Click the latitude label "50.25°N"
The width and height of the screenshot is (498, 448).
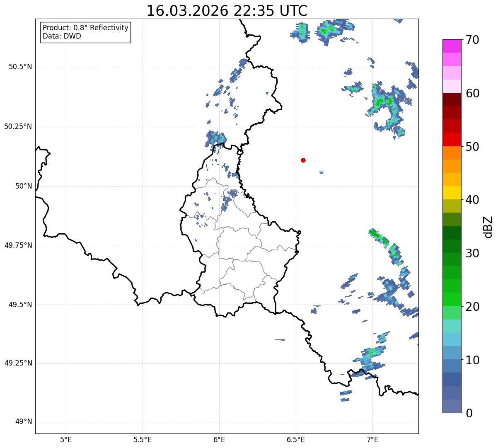(18, 126)
